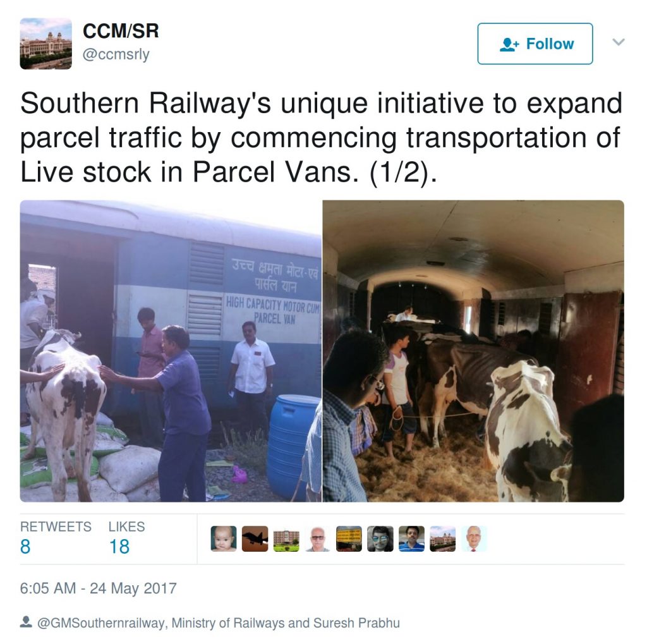
Task: Open the blue shirt man liker avatar
Action: coord(412,538)
